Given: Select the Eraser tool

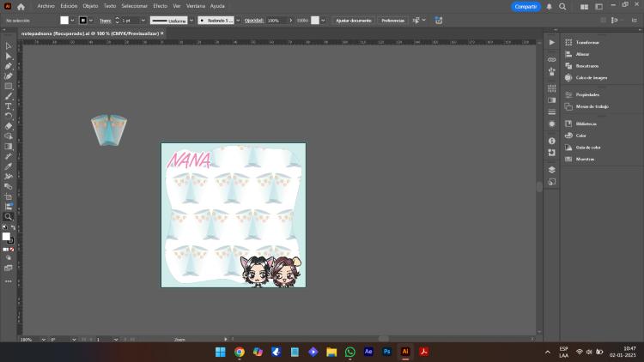Looking at the screenshot, I should click(x=9, y=126).
